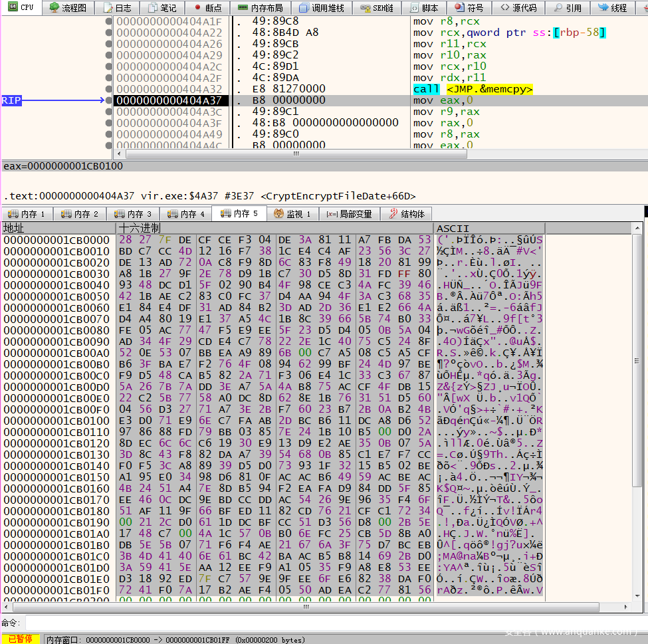The height and width of the screenshot is (644, 648).
Task: Open the 源代码 source tab
Action: [519, 8]
